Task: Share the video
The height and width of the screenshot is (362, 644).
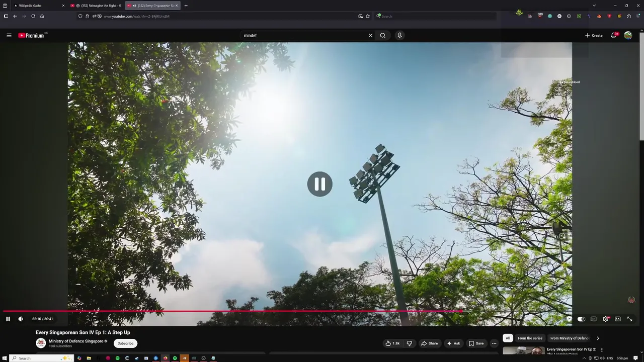Action: [429, 343]
